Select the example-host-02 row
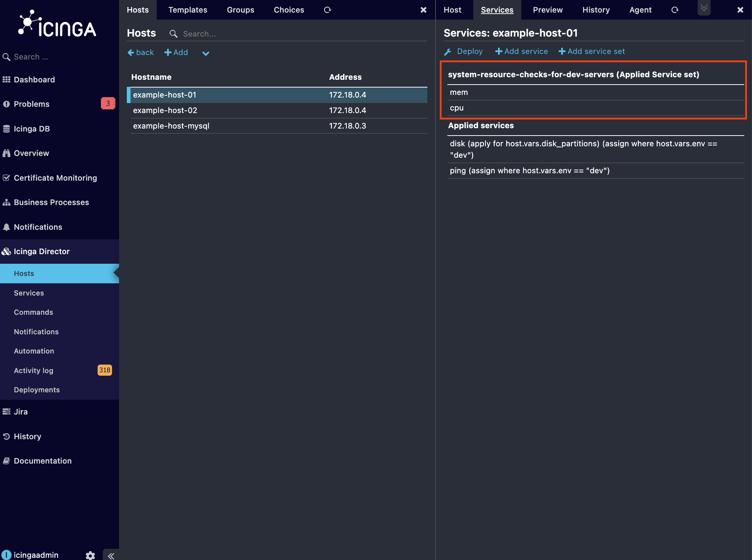 pyautogui.click(x=279, y=110)
